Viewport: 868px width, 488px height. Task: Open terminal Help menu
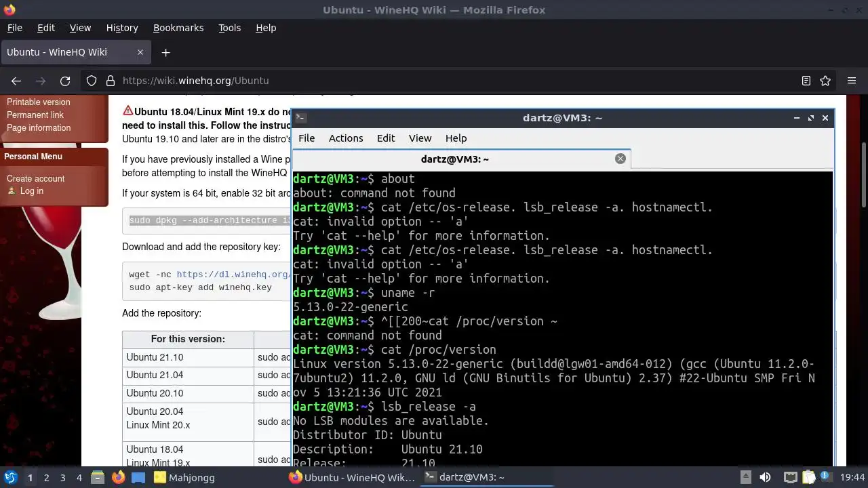coord(456,138)
